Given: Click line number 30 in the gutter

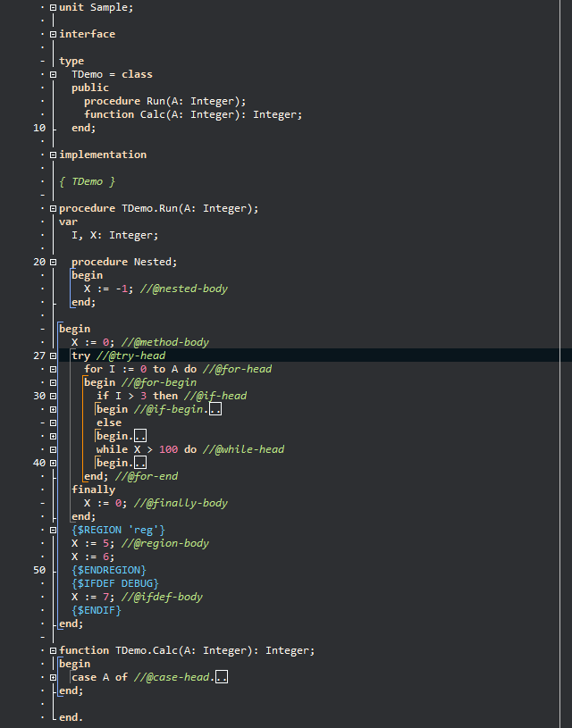Looking at the screenshot, I should tap(39, 396).
